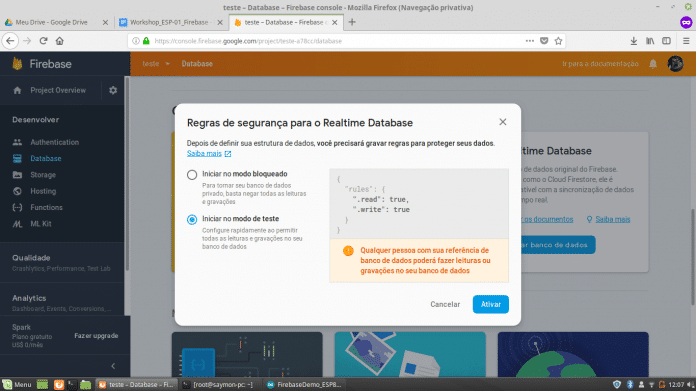Click the Project Overview home icon
Viewport: 696px width, 391px height.
click(17, 90)
